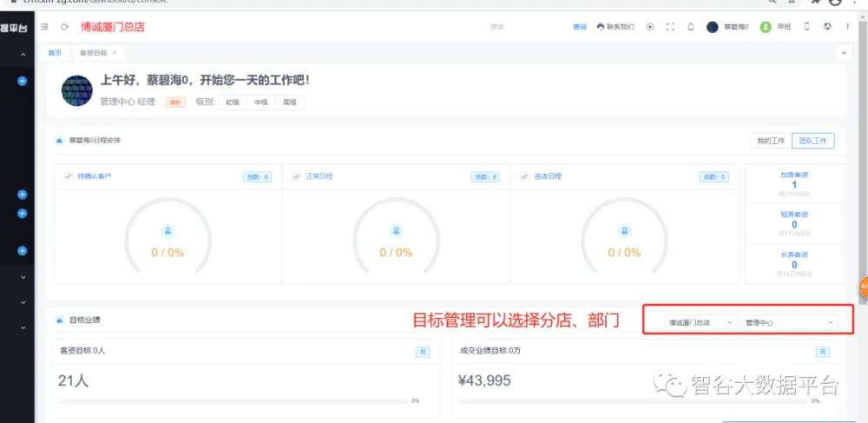
Task: Click the 我的工作 button
Action: point(770,141)
